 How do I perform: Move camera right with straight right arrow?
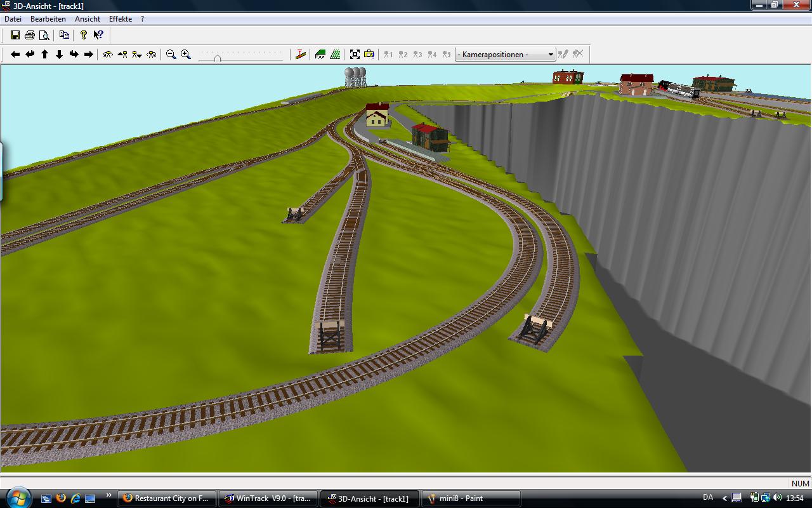point(88,55)
